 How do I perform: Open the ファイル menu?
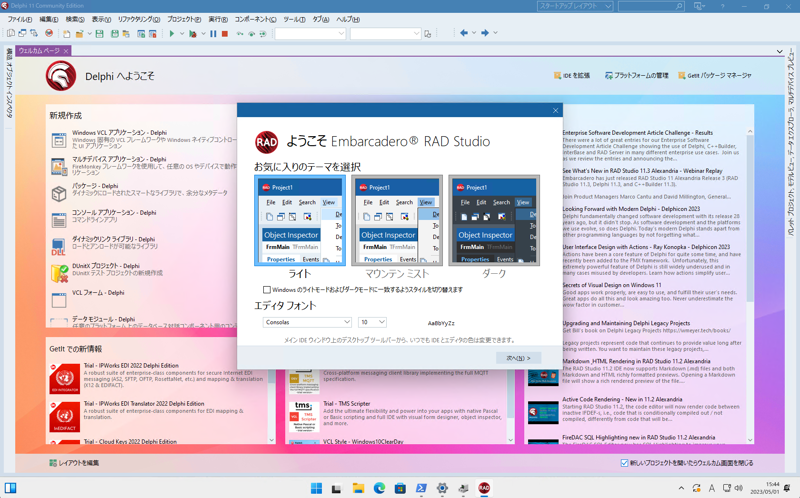coord(19,19)
